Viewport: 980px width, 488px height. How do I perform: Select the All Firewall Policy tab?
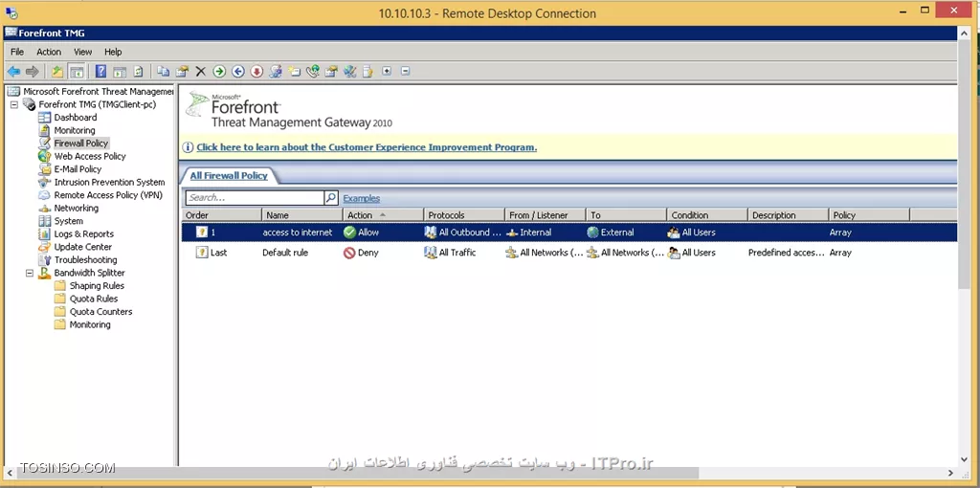pos(229,175)
